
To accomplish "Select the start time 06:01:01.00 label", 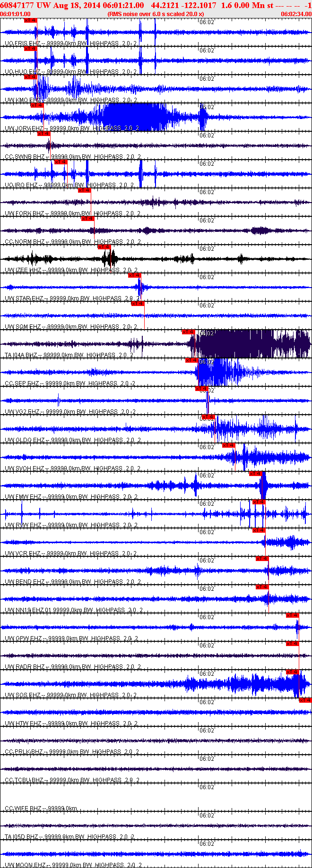I will click(x=15, y=14).
